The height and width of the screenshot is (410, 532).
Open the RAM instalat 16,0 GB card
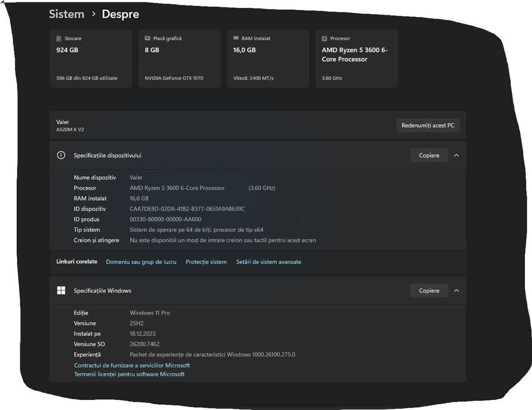pyautogui.click(x=268, y=59)
